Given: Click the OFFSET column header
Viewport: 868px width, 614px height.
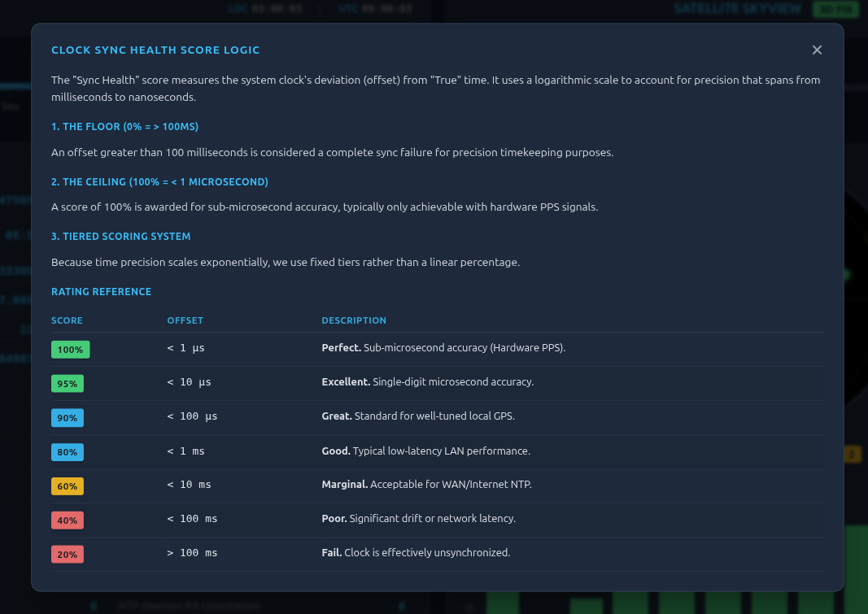Looking at the screenshot, I should pos(185,320).
